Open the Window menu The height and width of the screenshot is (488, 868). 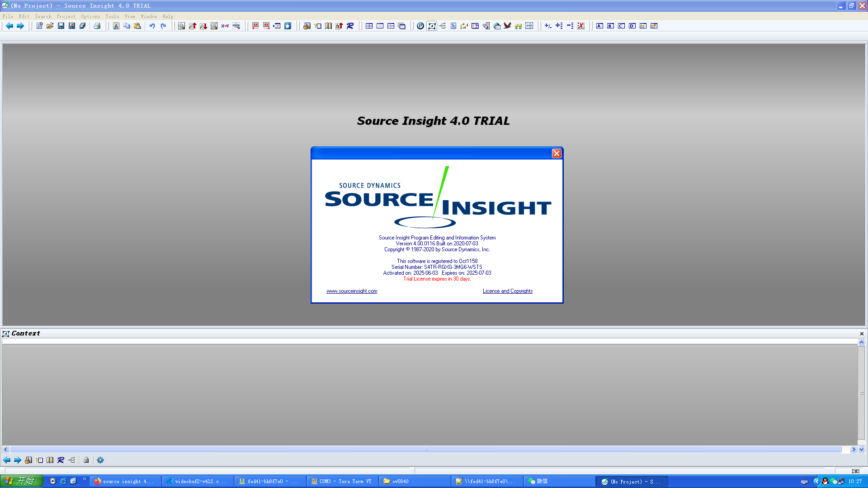(149, 16)
